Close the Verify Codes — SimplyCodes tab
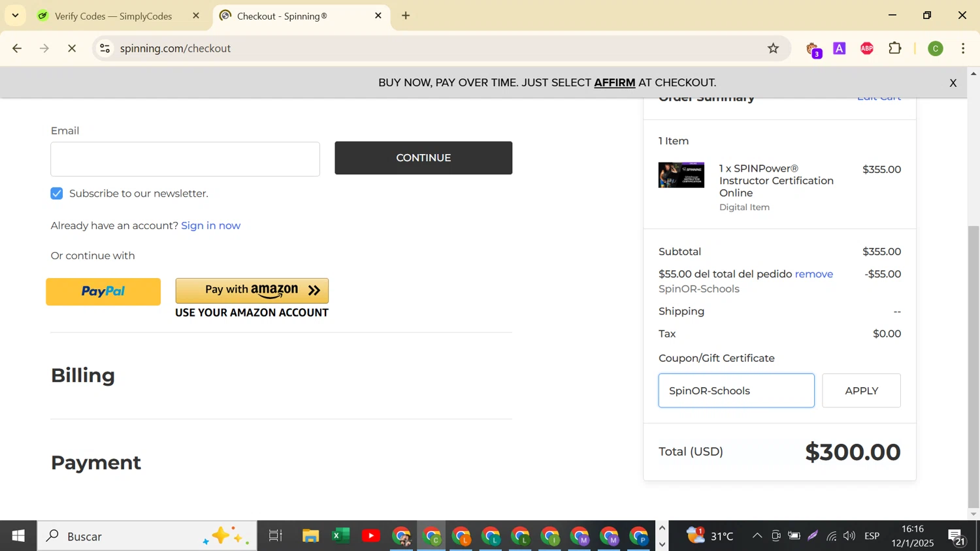 click(195, 16)
